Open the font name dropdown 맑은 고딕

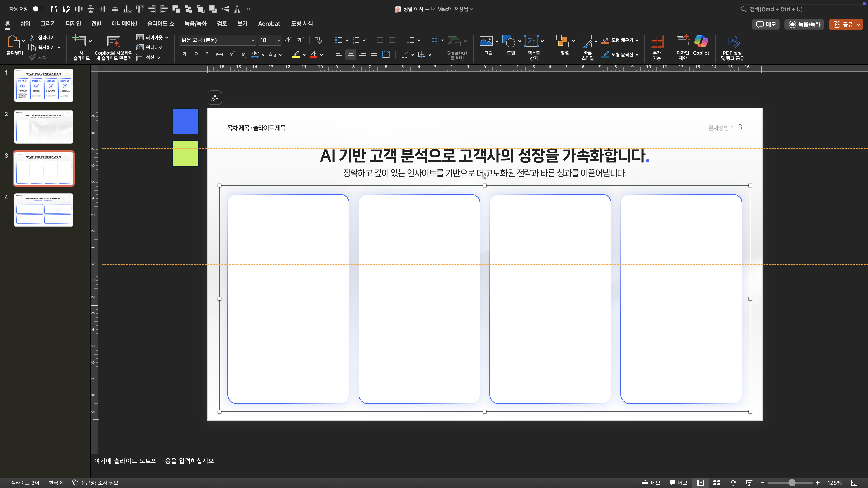pos(253,40)
